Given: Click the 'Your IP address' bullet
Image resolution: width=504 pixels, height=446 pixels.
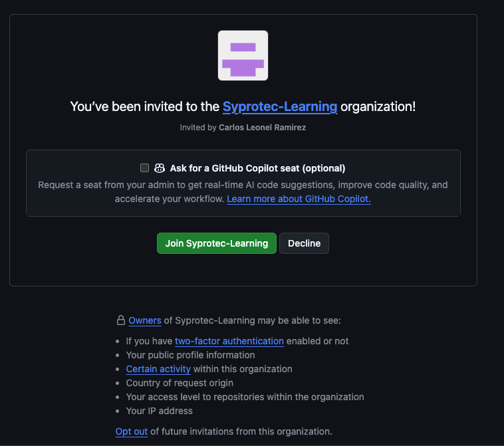Looking at the screenshot, I should [160, 411].
